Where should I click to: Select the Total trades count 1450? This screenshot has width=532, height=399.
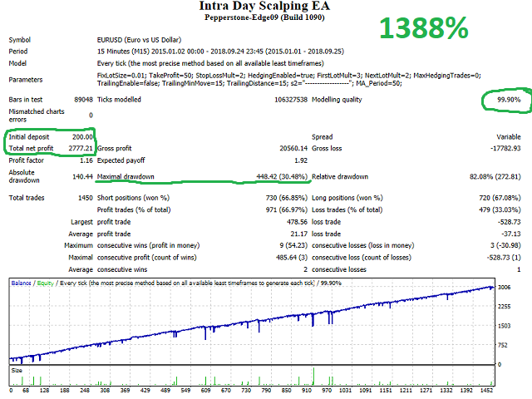[86, 198]
